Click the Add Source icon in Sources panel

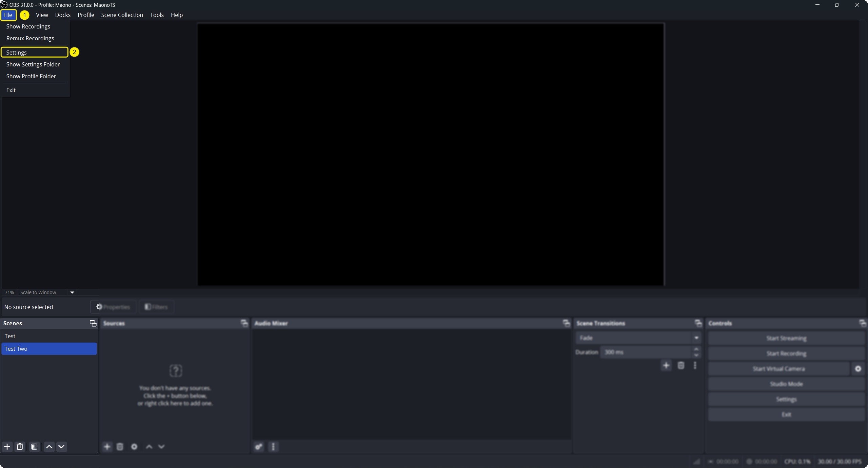click(x=107, y=447)
